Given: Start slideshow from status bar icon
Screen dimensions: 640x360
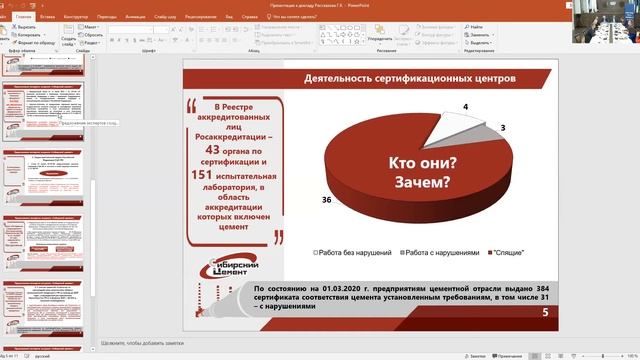Looking at the screenshot, I should coord(573,356).
